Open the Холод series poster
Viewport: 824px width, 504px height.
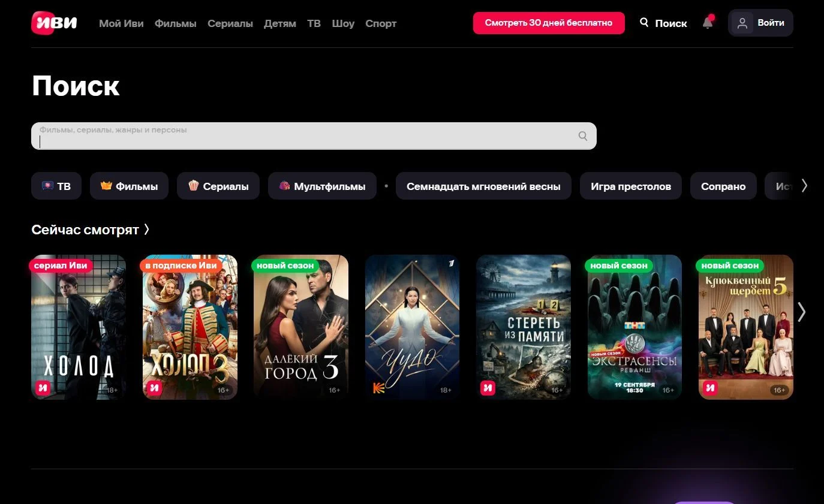(79, 327)
